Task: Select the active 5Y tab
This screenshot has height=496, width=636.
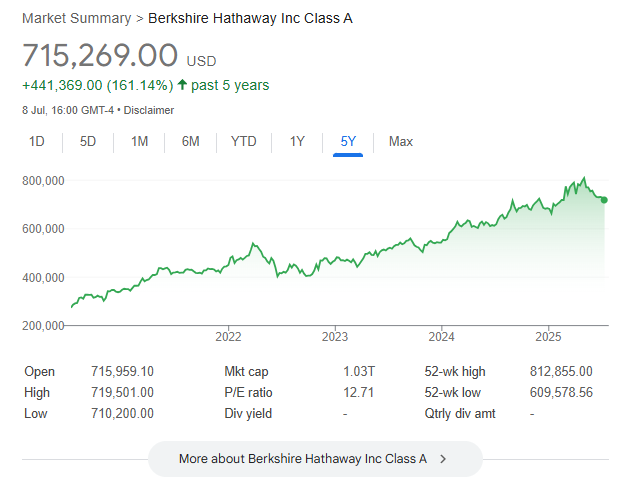Action: coord(348,142)
